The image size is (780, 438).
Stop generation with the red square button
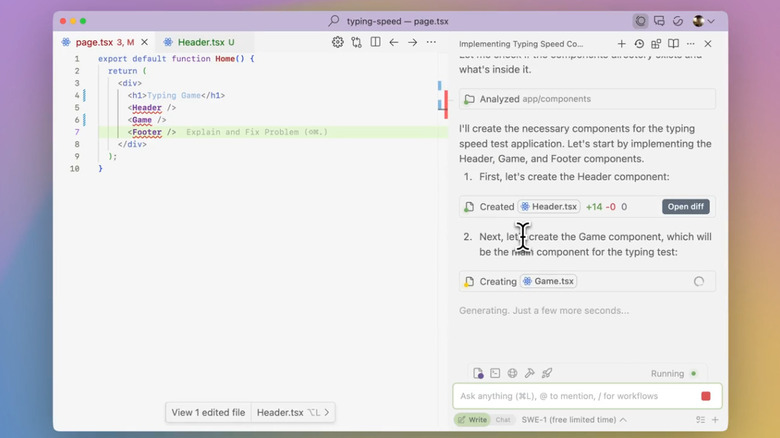pyautogui.click(x=706, y=396)
